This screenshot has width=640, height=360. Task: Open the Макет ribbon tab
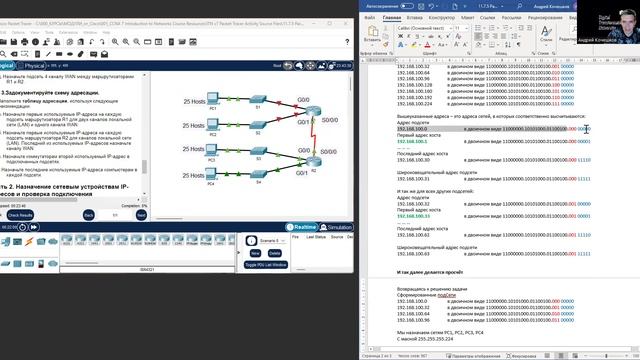(467, 18)
